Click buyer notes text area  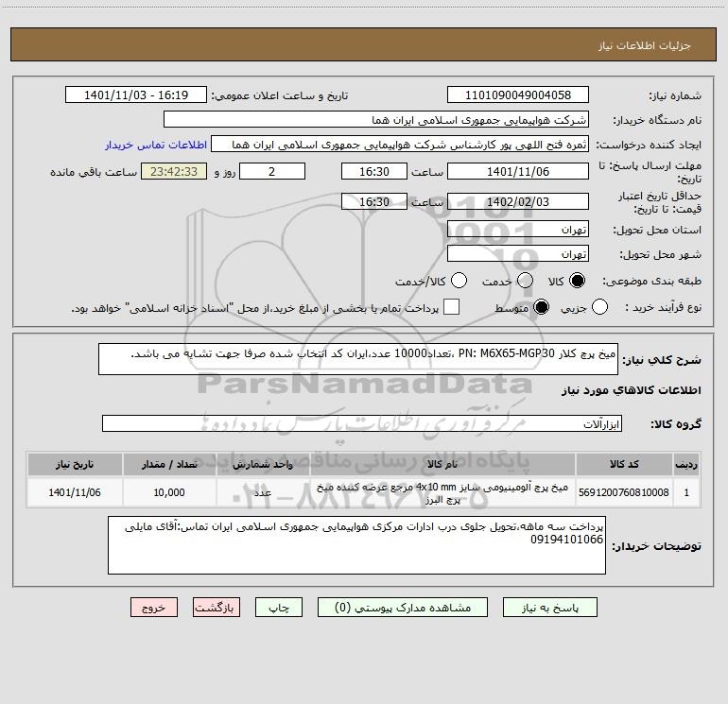coord(356,545)
